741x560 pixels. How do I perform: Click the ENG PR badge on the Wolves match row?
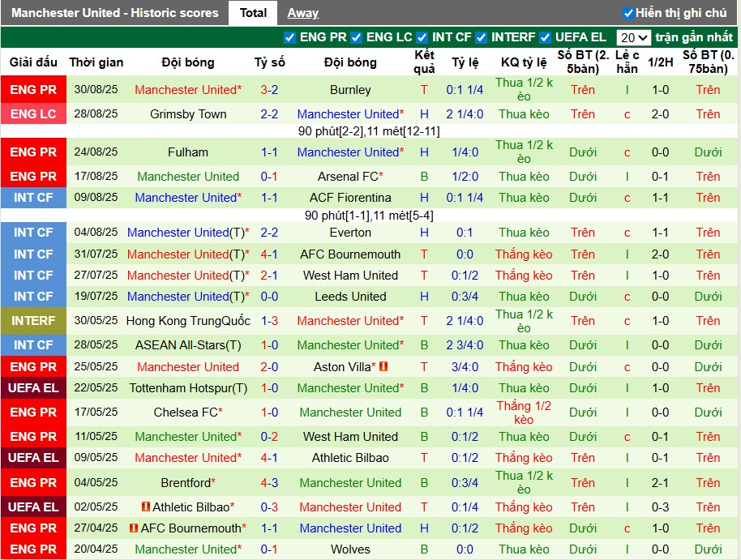pos(32,549)
